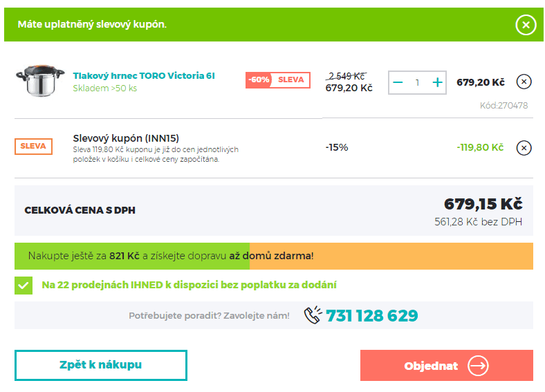The width and height of the screenshot is (545, 392).
Task: Open the pressure cooker product thumbnail
Action: (x=39, y=81)
